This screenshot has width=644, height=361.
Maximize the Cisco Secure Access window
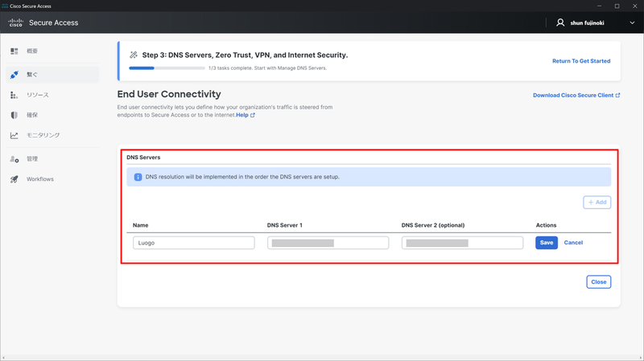[x=617, y=6]
